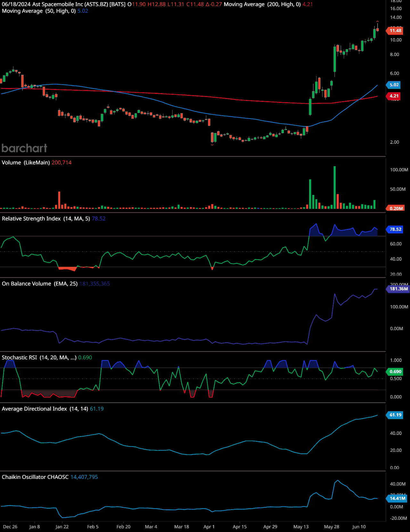The width and height of the screenshot is (410, 532).
Task: Click the Feb 5 date axis label
Action: (x=93, y=527)
